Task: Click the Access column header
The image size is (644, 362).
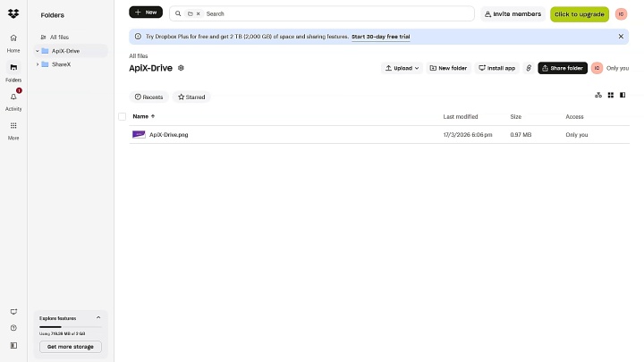Action: (574, 116)
